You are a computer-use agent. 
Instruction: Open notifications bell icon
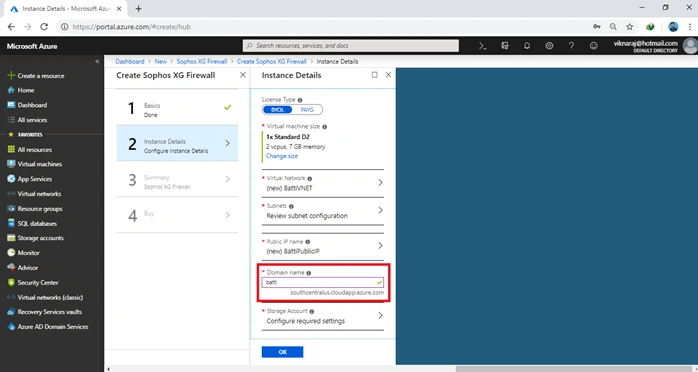527,46
